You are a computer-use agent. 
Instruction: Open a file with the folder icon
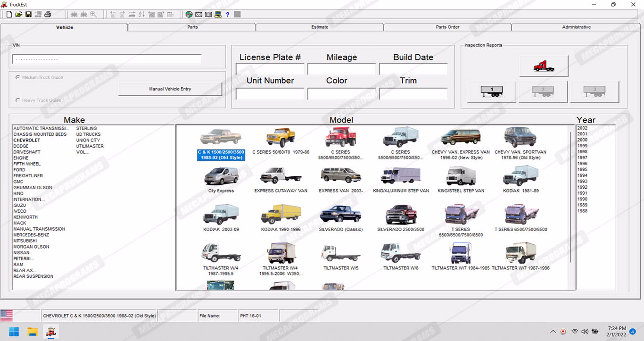click(x=19, y=15)
